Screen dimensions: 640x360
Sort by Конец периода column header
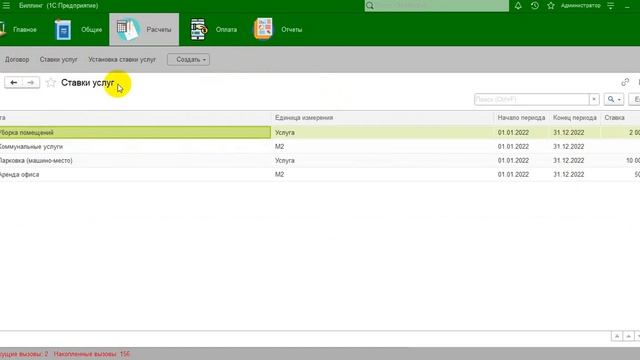tap(575, 118)
